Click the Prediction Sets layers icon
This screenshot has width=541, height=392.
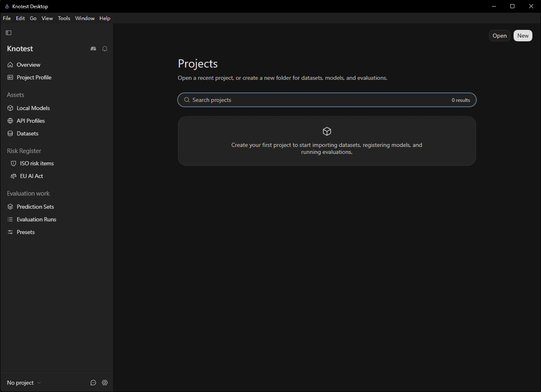coord(10,207)
